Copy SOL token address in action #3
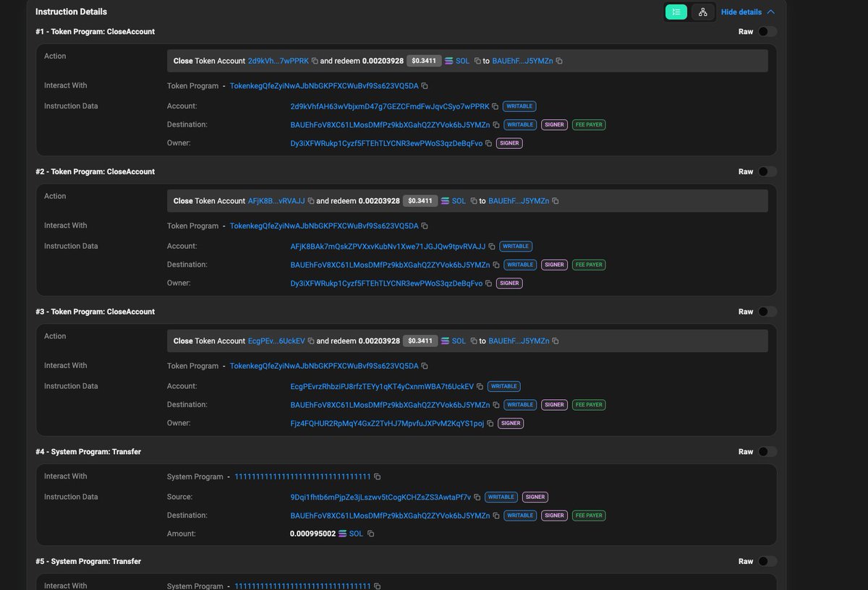The width and height of the screenshot is (868, 590). (474, 341)
